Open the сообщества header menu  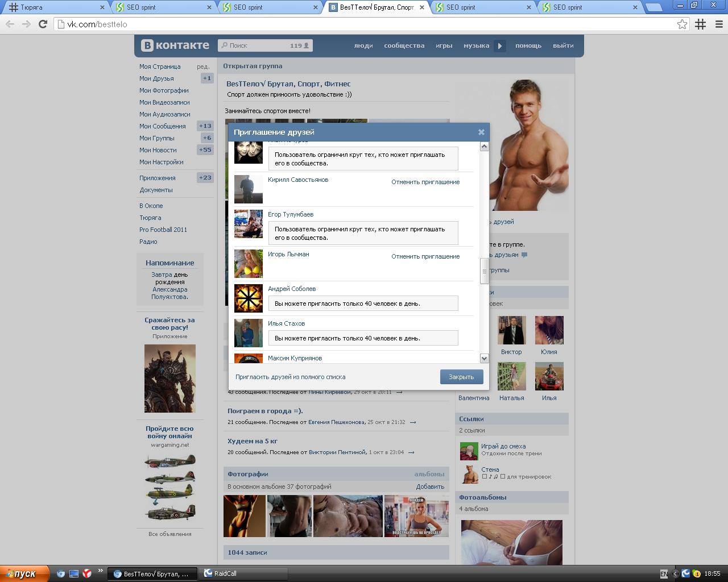point(404,45)
